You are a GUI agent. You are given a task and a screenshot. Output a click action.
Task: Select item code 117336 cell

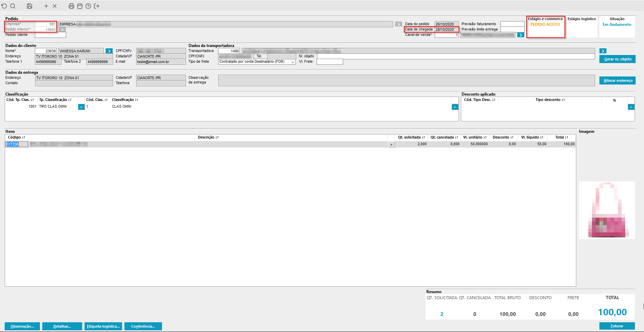pos(16,145)
